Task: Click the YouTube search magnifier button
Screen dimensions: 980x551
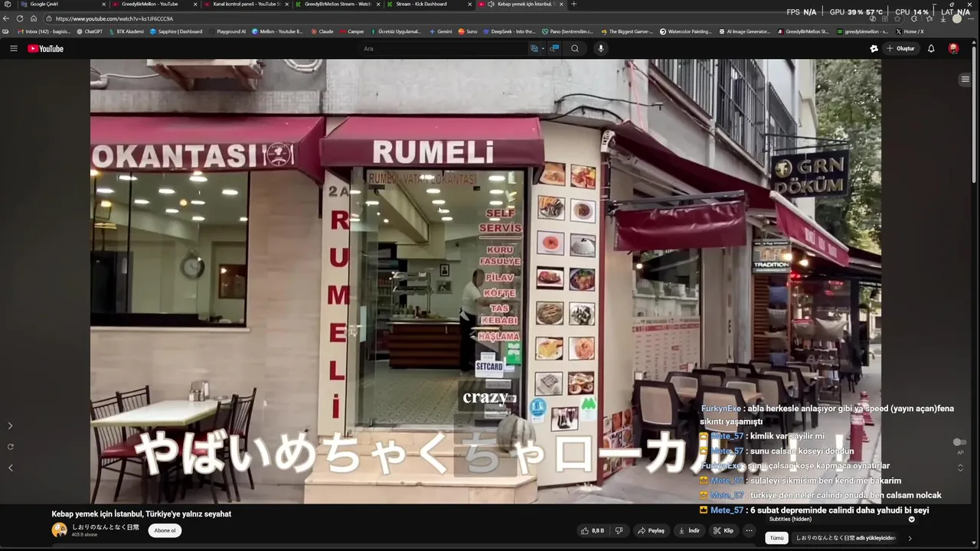Action: [x=575, y=48]
